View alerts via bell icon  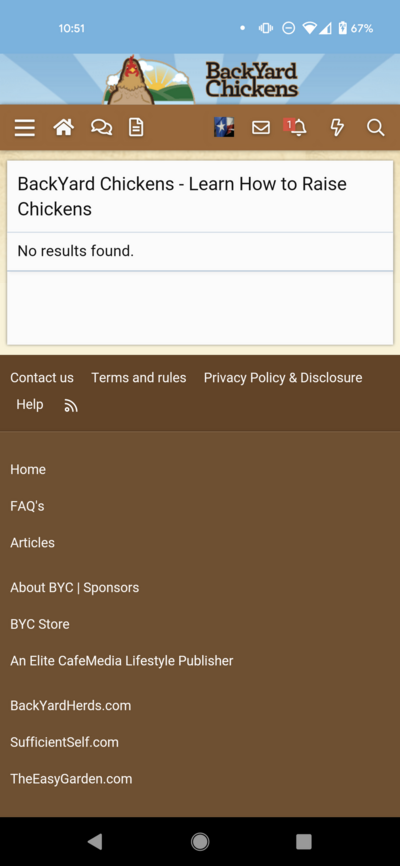(297, 128)
